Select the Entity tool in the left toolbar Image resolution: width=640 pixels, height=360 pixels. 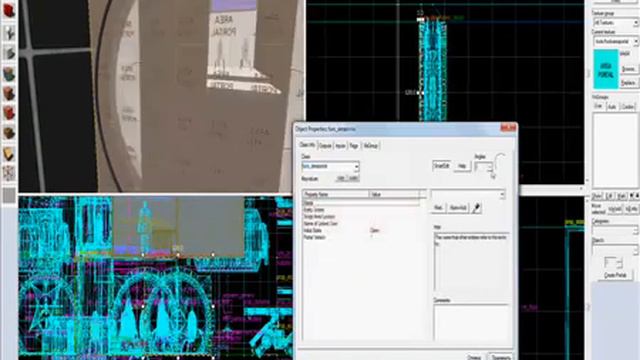tap(9, 33)
